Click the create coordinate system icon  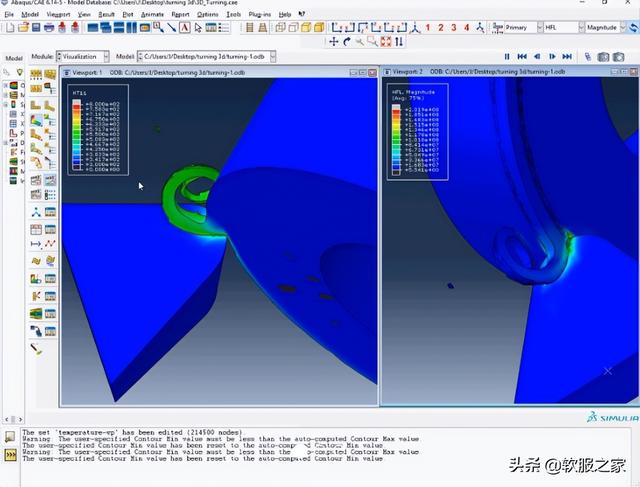[36, 212]
